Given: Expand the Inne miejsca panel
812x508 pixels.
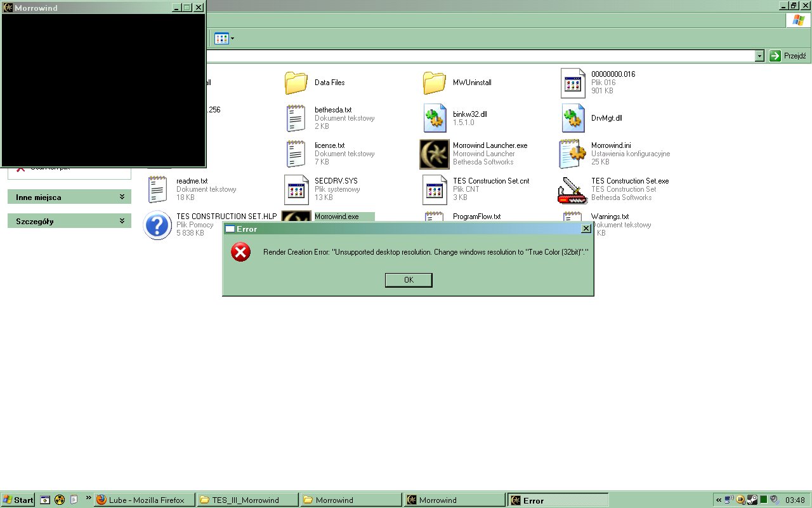Looking at the screenshot, I should pyautogui.click(x=69, y=197).
